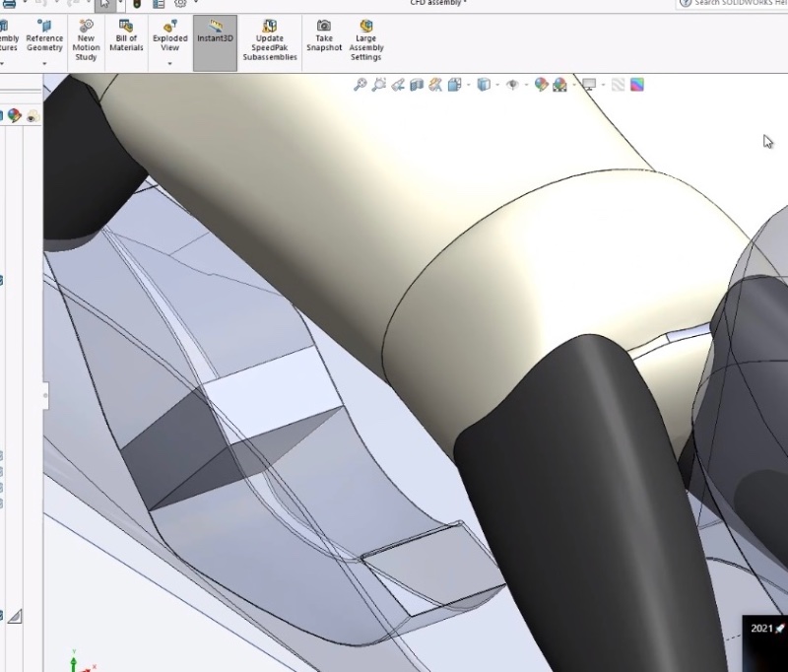Open View Settings monitor icon

[x=589, y=86]
